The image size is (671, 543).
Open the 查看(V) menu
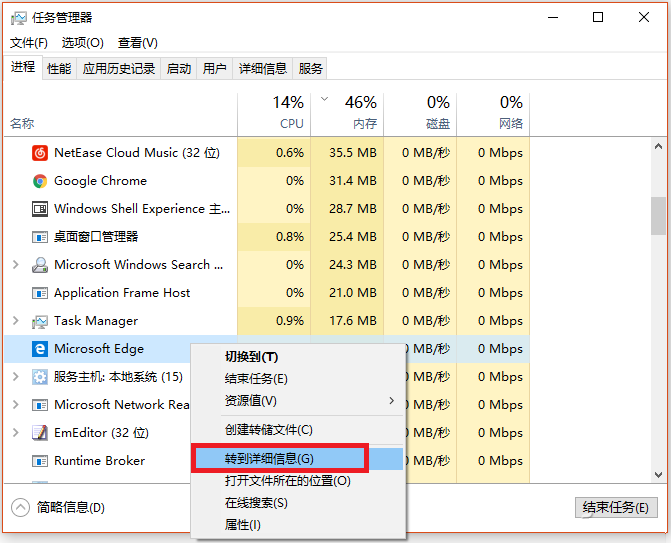[138, 43]
